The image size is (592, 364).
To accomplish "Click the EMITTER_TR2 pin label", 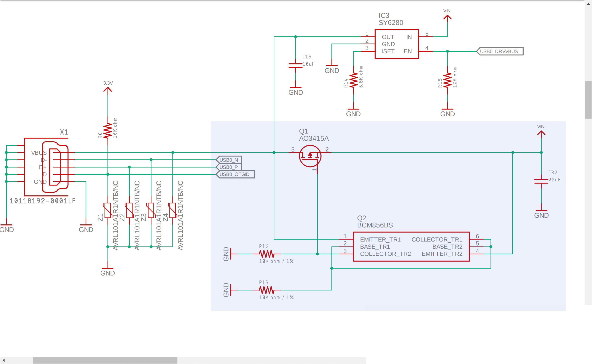I will click(442, 254).
